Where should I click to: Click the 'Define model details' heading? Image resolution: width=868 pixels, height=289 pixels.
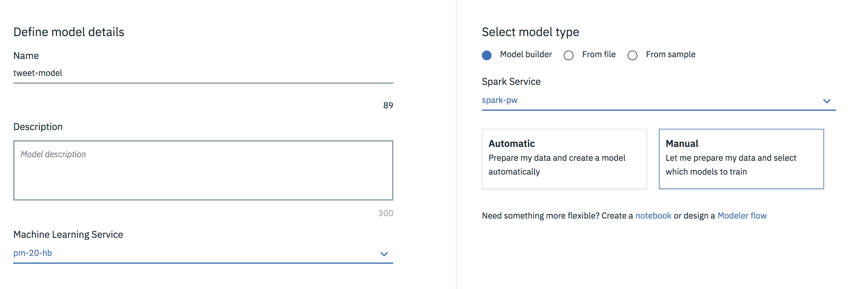tap(69, 32)
